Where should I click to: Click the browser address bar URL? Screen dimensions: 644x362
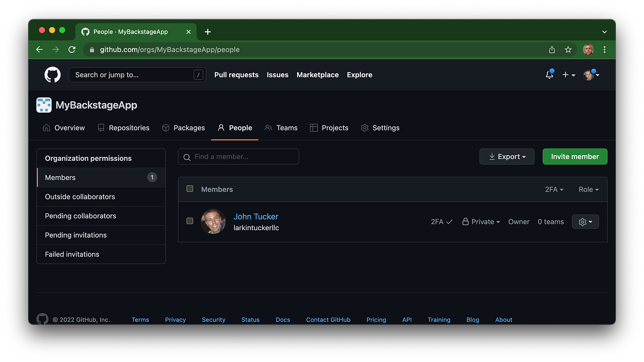pyautogui.click(x=170, y=50)
